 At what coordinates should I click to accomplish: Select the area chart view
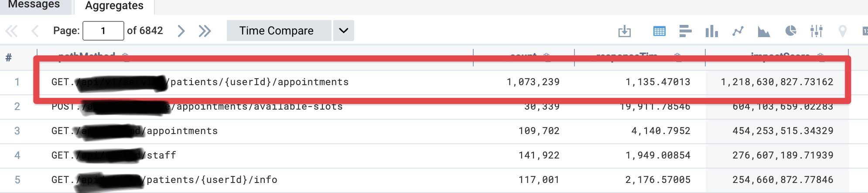[764, 31]
